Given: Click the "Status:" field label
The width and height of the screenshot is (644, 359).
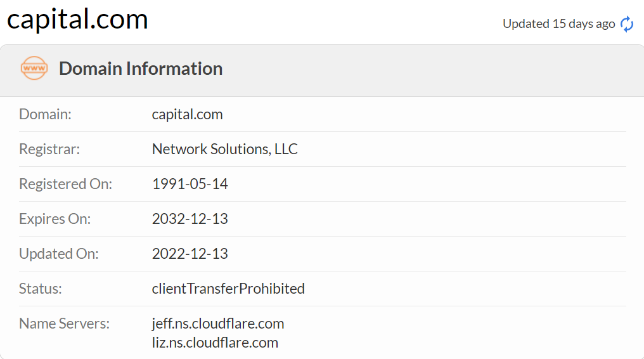Looking at the screenshot, I should [x=41, y=289].
